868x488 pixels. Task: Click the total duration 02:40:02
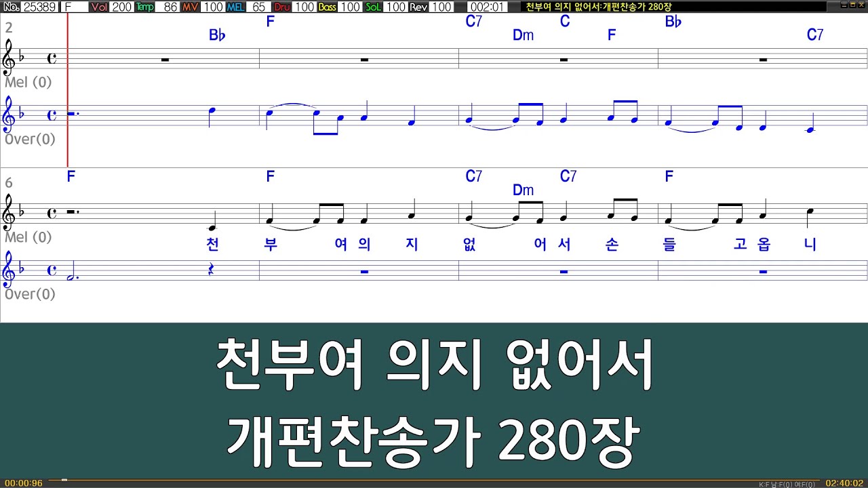pos(844,483)
